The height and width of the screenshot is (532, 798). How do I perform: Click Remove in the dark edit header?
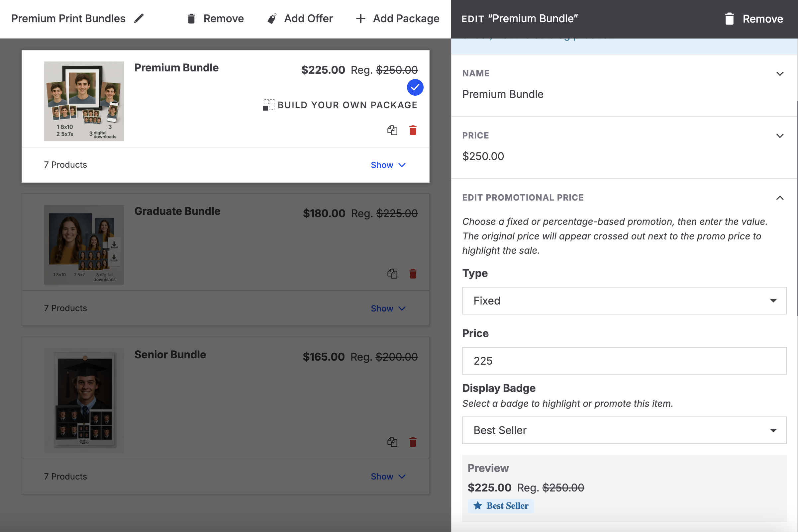754,19
